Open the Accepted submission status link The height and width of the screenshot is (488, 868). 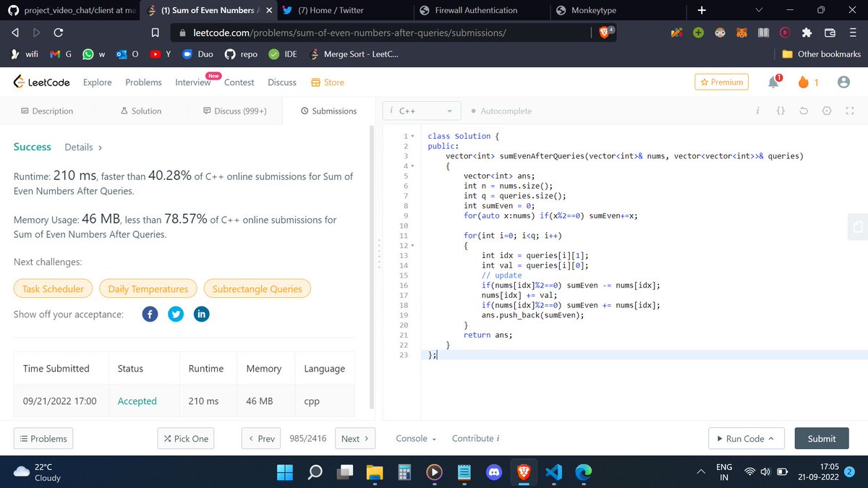click(x=137, y=401)
